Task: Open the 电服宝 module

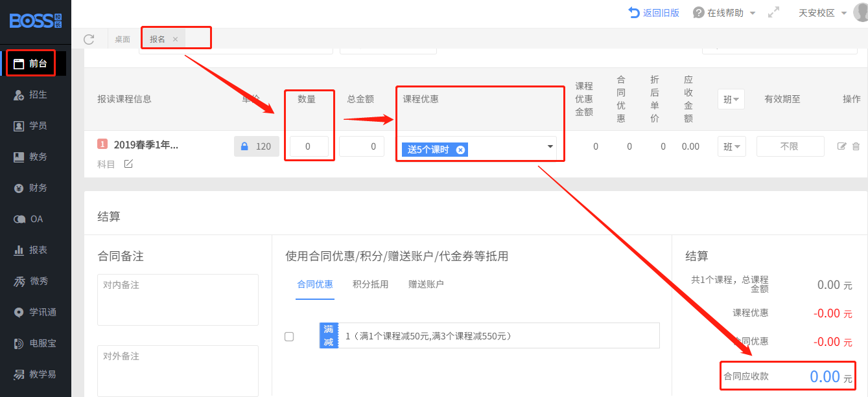Action: tap(36, 343)
